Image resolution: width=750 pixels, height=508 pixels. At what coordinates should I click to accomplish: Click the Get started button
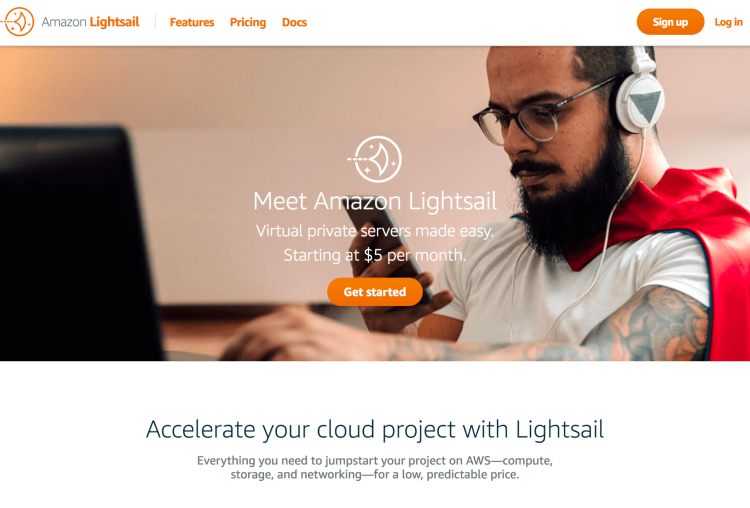[x=375, y=292]
